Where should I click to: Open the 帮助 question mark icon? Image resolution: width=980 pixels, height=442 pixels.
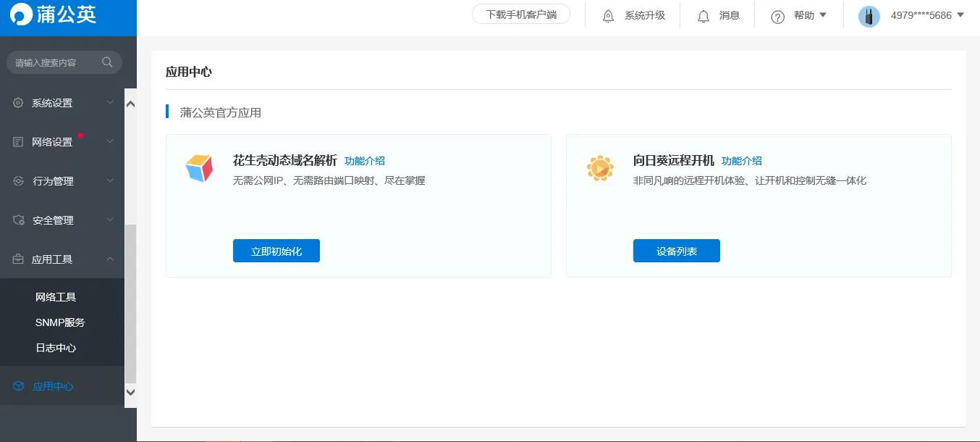click(777, 15)
